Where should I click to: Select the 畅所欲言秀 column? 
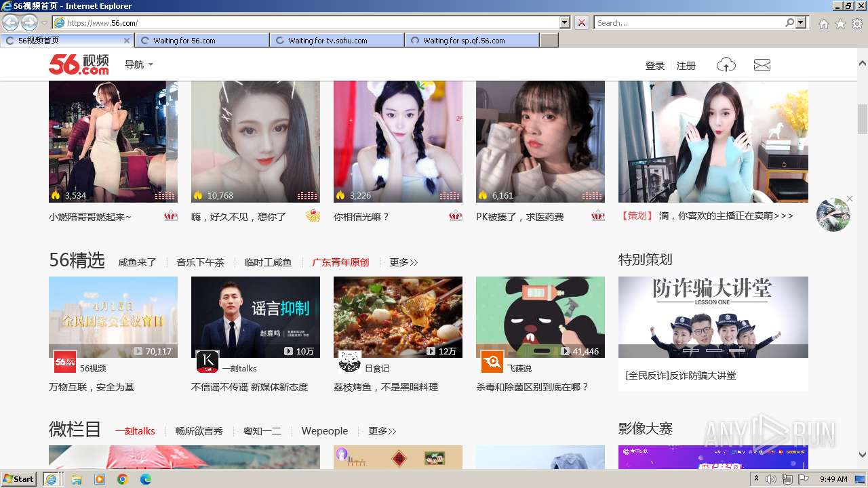tap(199, 431)
